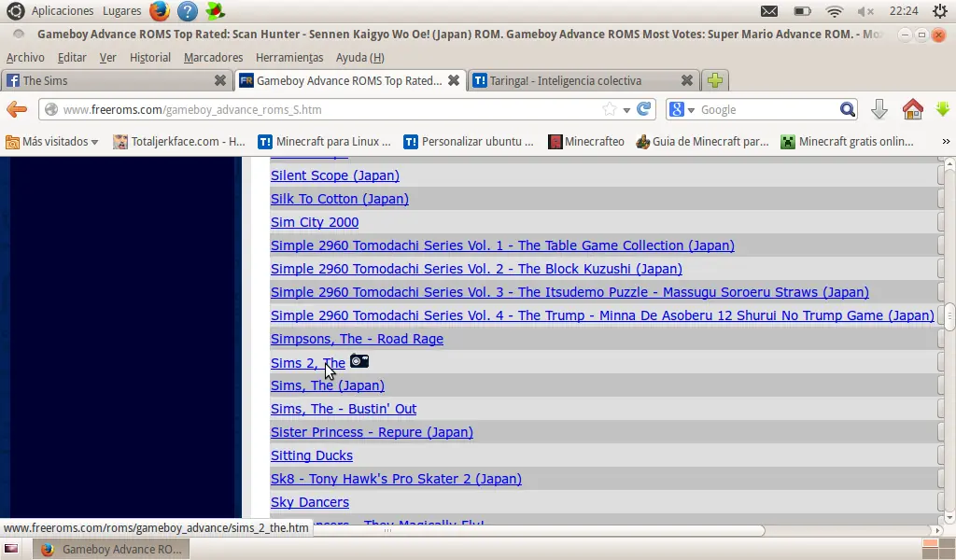Close the Taringa tab
Image resolution: width=956 pixels, height=560 pixels.
686,80
